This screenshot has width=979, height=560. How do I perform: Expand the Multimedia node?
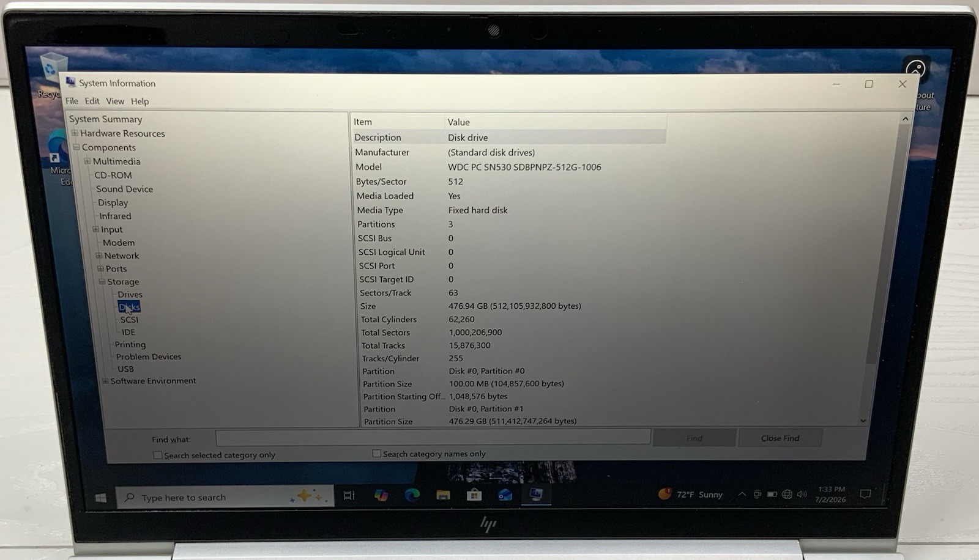87,161
